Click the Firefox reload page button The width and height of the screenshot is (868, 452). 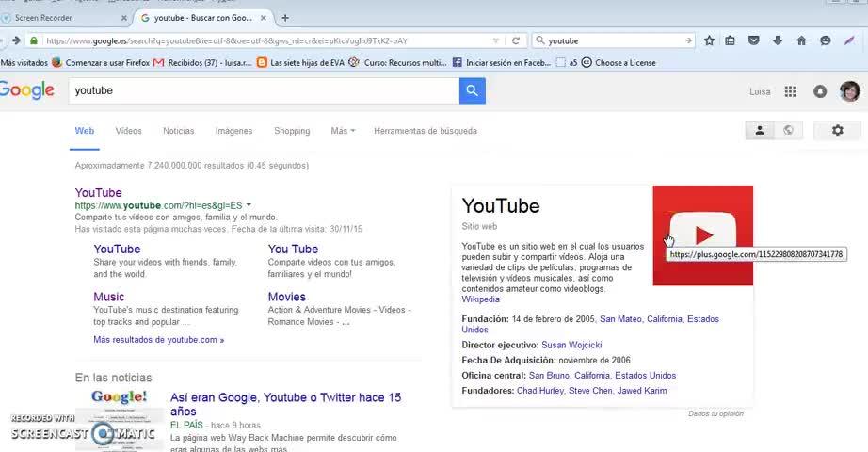coord(516,41)
